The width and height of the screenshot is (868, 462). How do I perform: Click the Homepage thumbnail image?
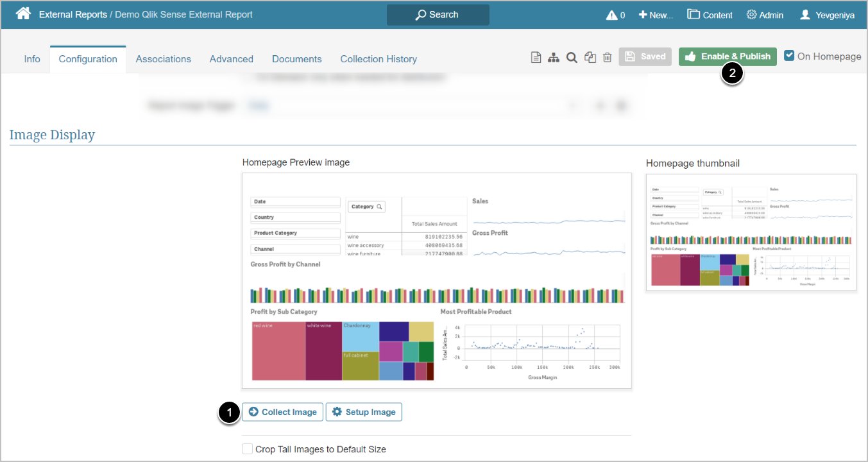751,232
